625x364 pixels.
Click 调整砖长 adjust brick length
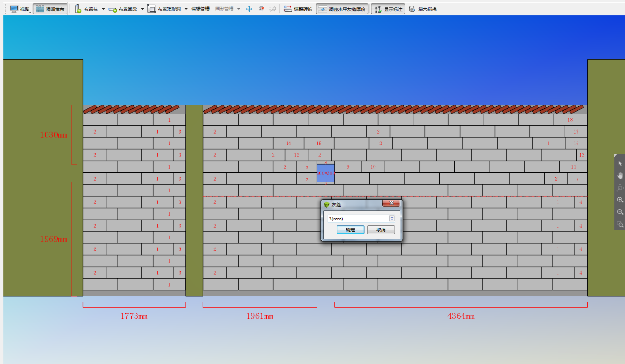point(298,9)
